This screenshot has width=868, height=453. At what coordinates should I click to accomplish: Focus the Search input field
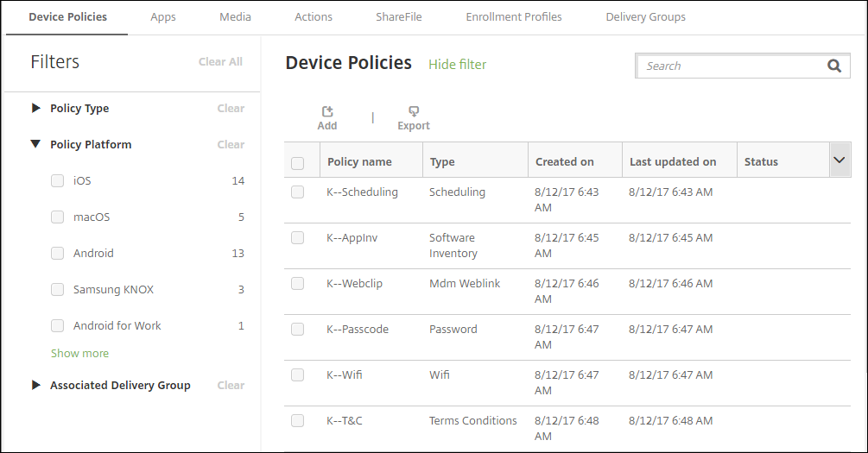pyautogui.click(x=730, y=66)
